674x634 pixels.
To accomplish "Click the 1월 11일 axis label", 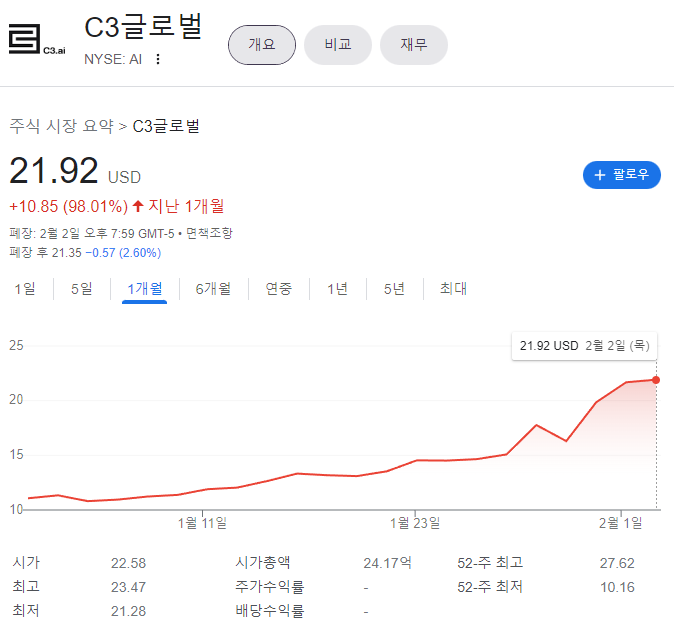I will pos(202,523).
